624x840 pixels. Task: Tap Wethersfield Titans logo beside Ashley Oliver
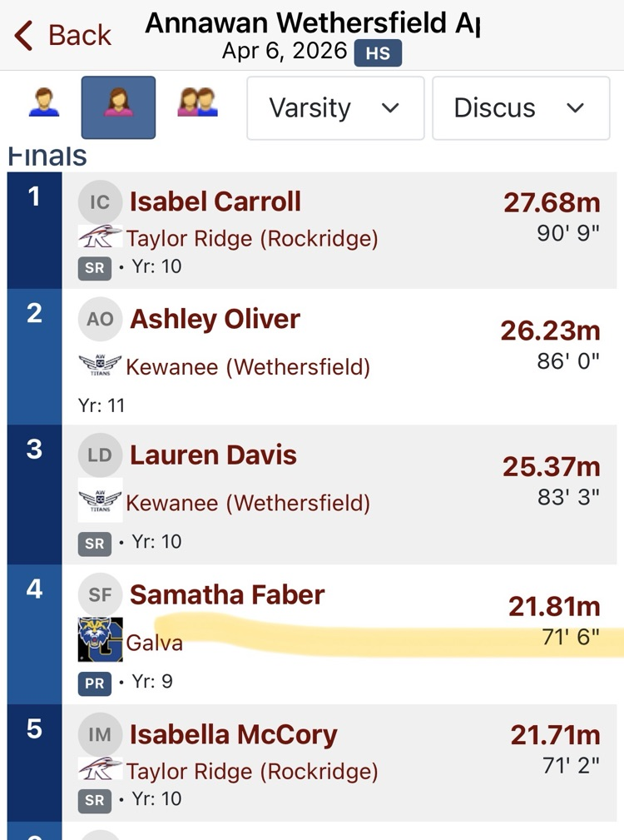[x=100, y=365]
